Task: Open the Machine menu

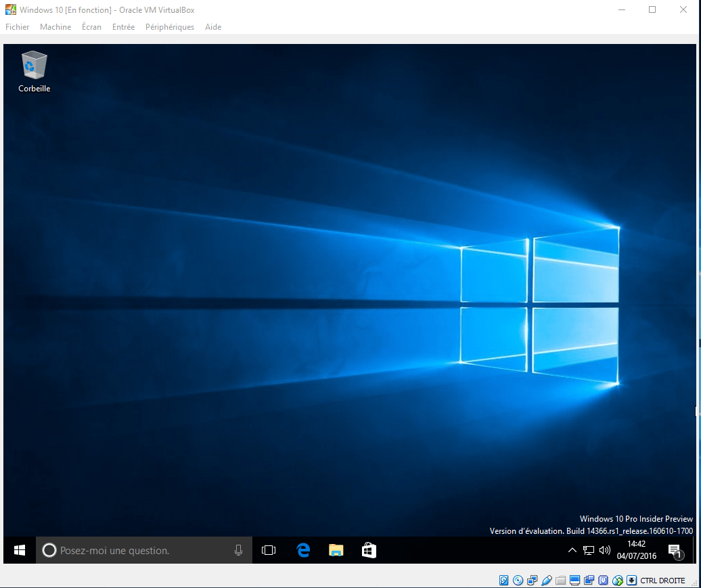Action: (x=55, y=27)
